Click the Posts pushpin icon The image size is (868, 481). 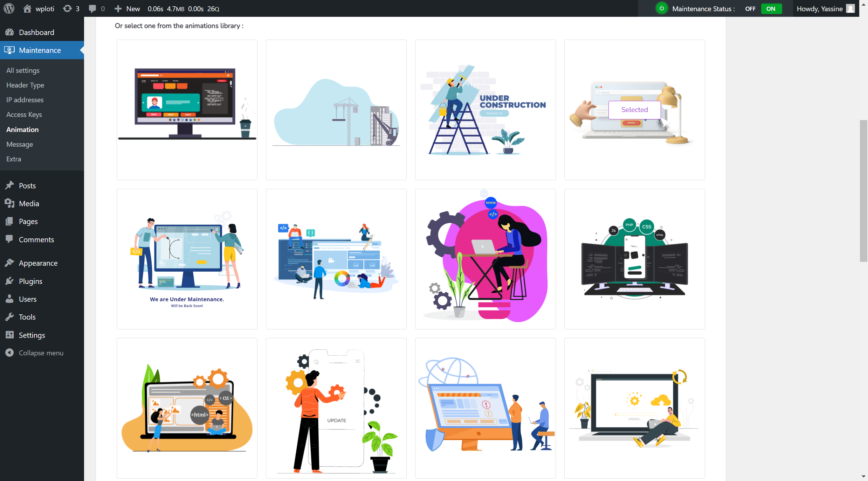9,186
